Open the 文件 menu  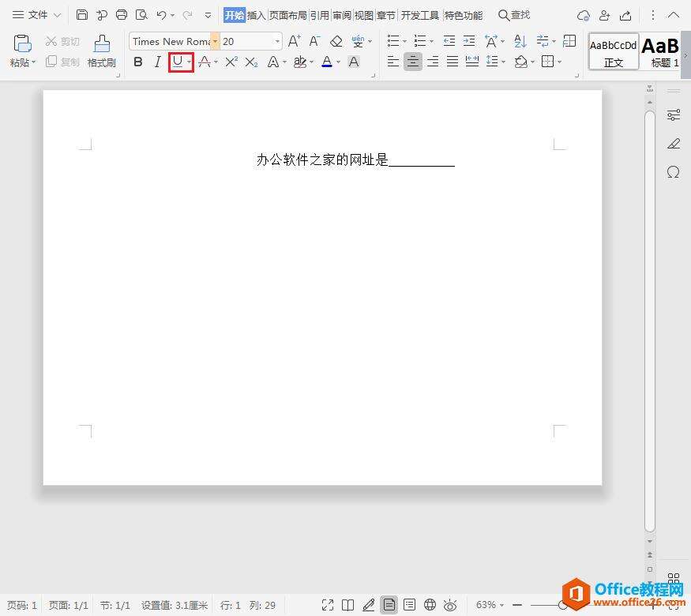pyautogui.click(x=36, y=15)
